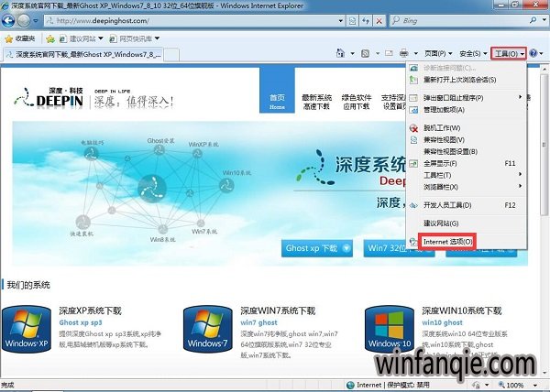The width and height of the screenshot is (550, 392).
Task: Open the Home button dropdown arrow
Action: click(352, 54)
